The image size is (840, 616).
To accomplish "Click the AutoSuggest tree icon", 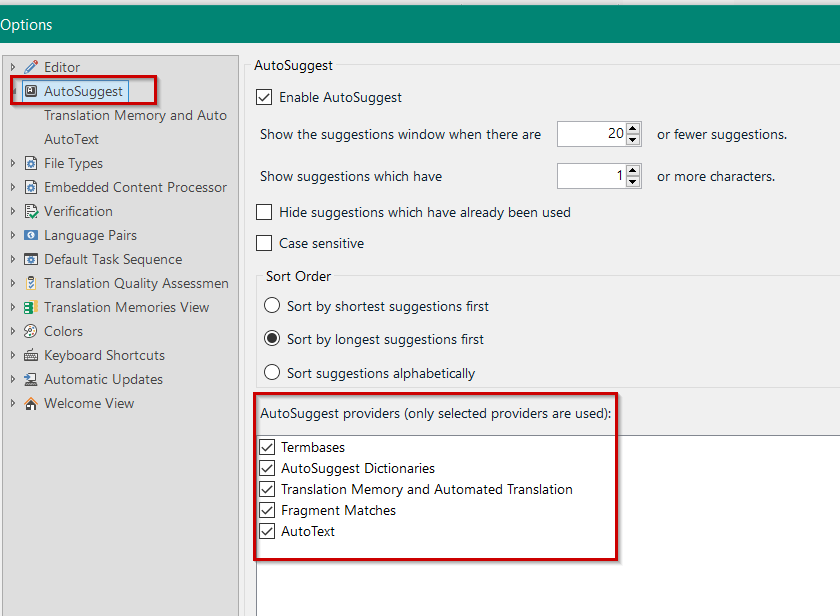I will [31, 91].
